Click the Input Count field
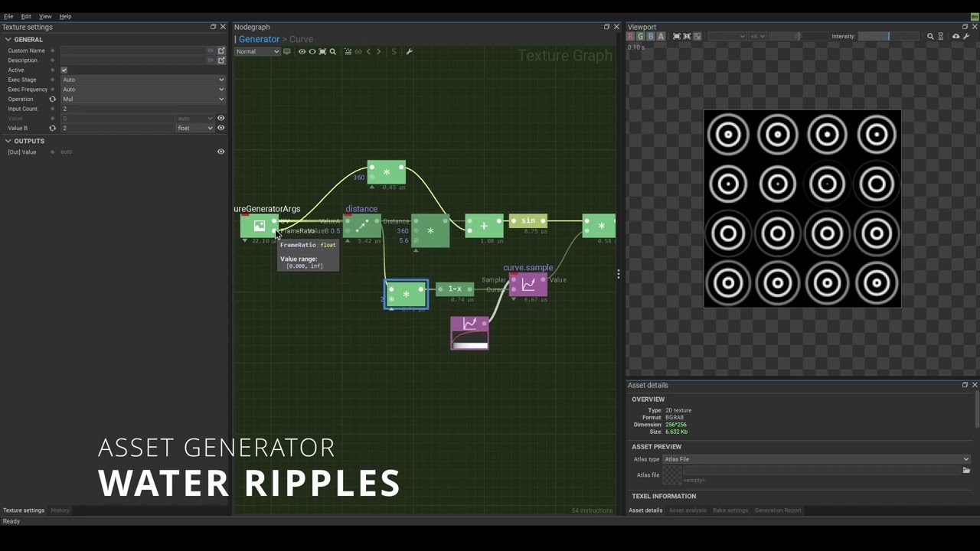The image size is (980, 551). tap(143, 109)
